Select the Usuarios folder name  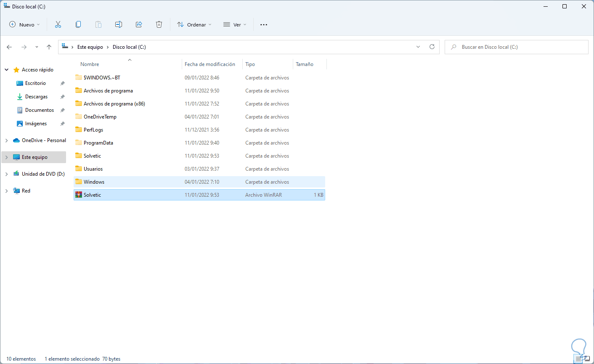point(93,169)
